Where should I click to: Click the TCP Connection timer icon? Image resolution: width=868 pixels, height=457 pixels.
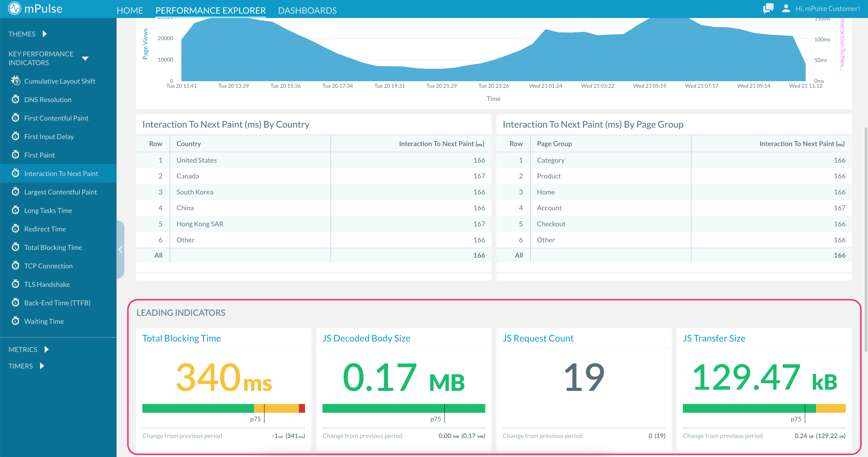(x=16, y=266)
